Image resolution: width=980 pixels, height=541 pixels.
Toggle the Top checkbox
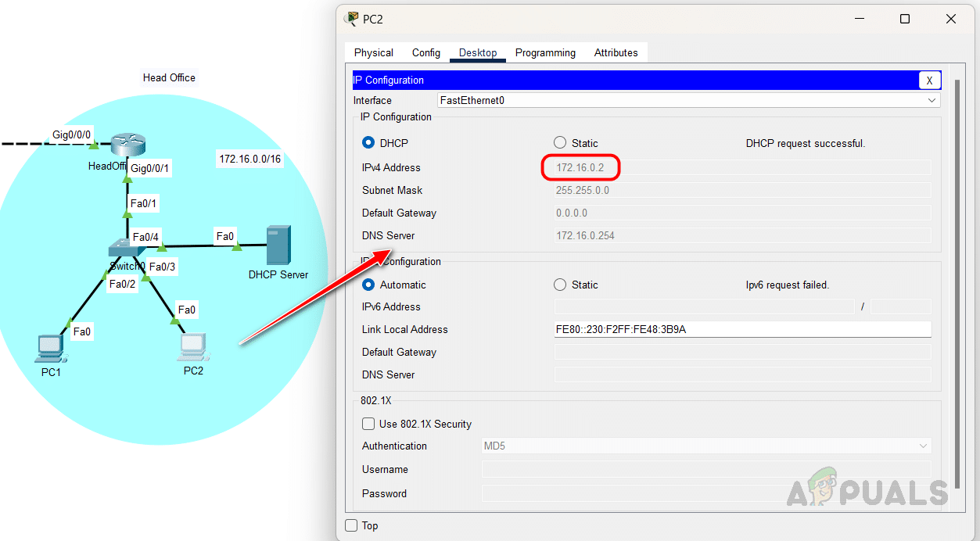pos(352,525)
